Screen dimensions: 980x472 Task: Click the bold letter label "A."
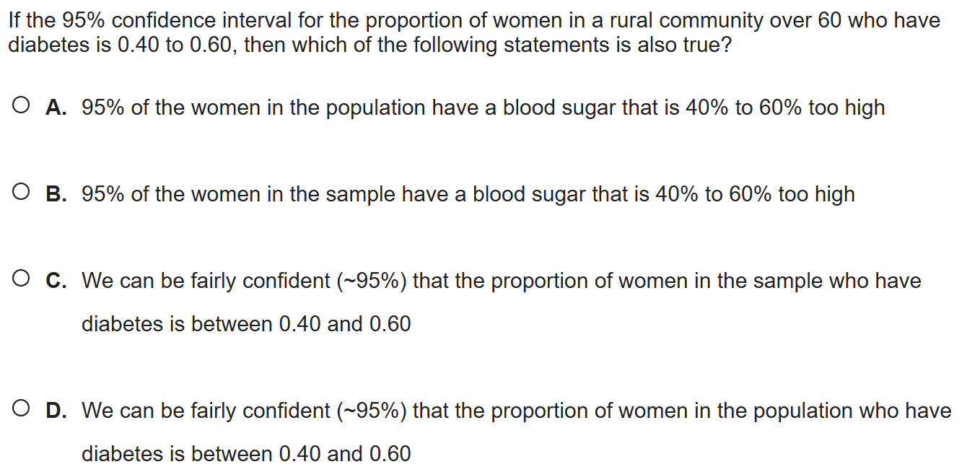56,108
